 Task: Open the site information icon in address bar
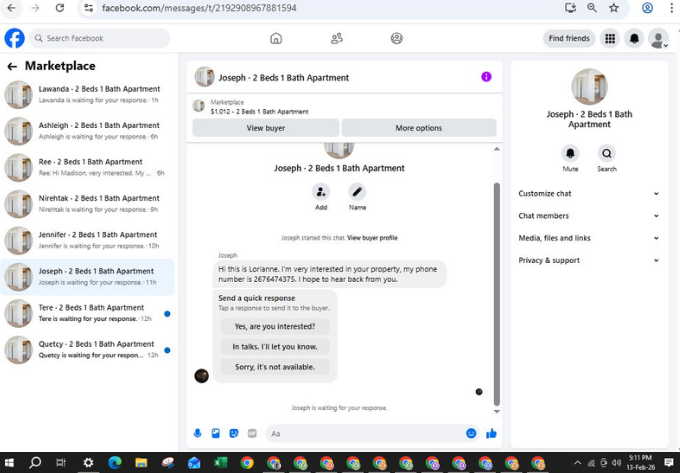[88, 8]
